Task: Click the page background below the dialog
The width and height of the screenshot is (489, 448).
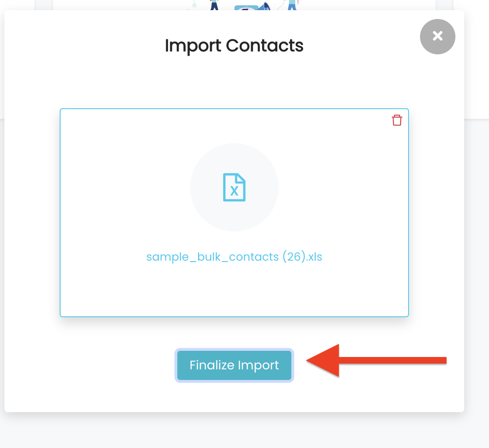Action: tap(234, 432)
